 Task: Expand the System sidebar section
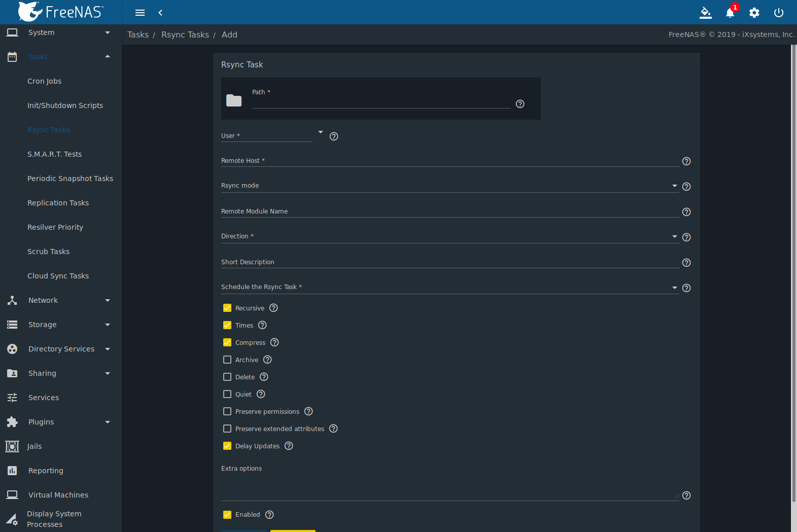[61, 32]
